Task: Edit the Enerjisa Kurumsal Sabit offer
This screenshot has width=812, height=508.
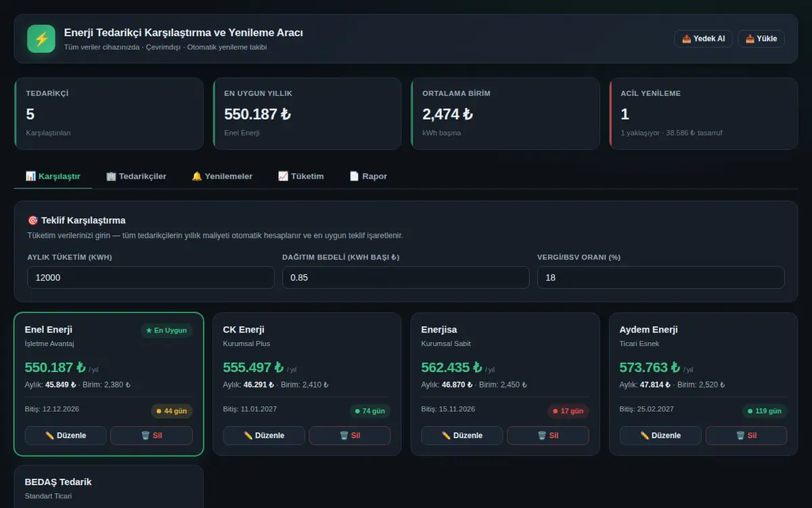Action: coord(462,436)
